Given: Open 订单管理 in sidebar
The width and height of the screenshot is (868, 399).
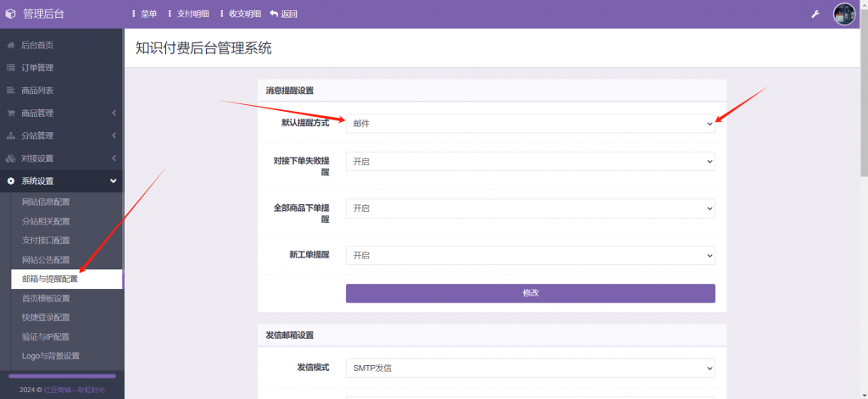Looking at the screenshot, I should (62, 68).
